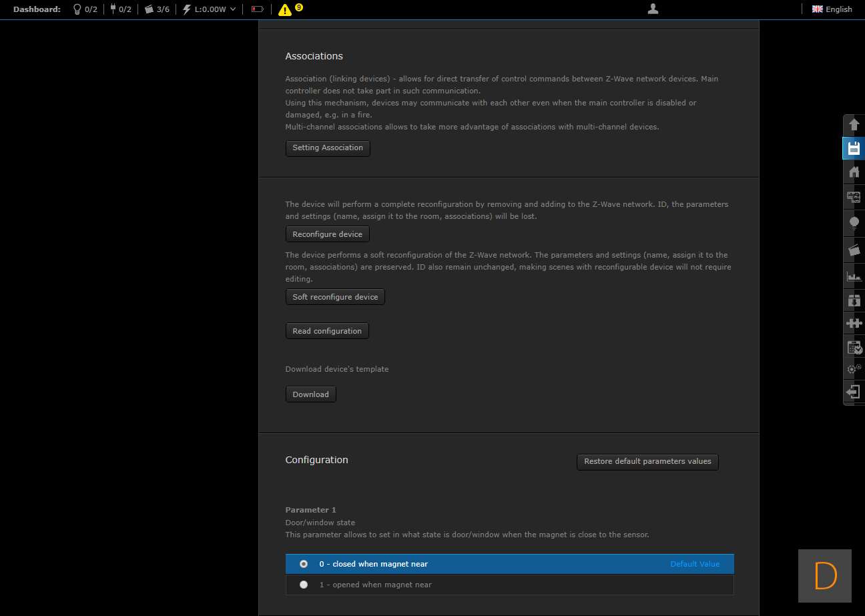The height and width of the screenshot is (616, 865).
Task: Expand the power consumption L:0.00W dropdown
Action: click(210, 9)
